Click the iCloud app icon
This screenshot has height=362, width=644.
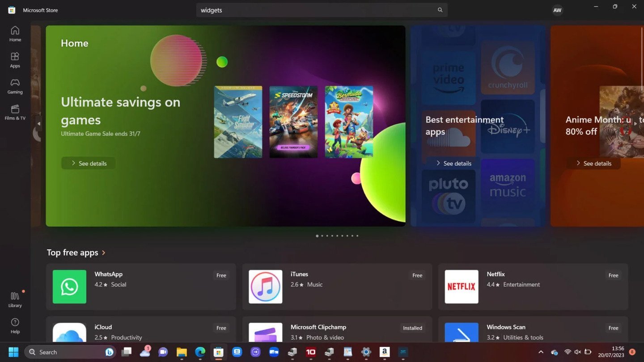[x=69, y=332]
